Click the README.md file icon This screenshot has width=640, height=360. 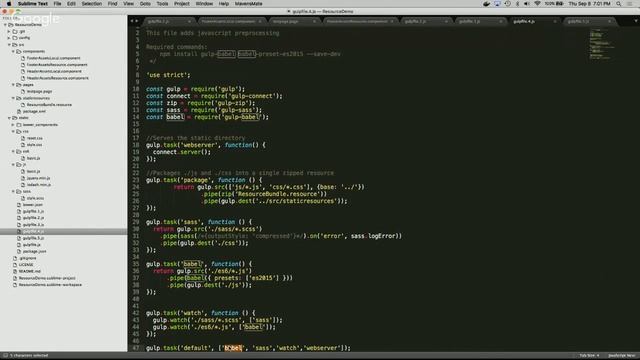[x=15, y=271]
